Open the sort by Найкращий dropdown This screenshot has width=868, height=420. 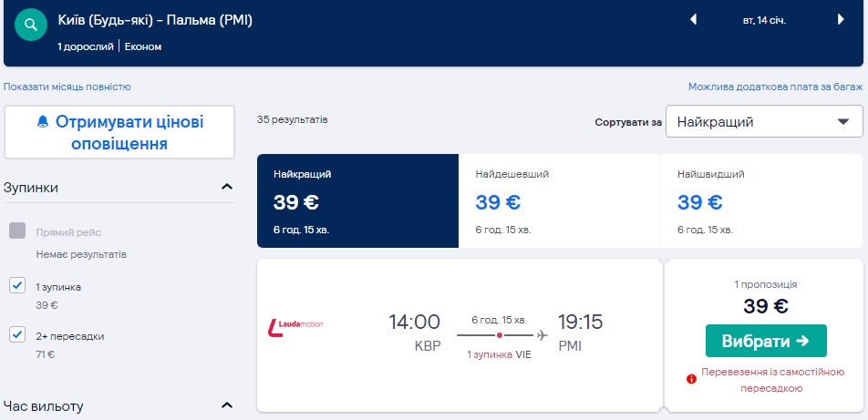click(764, 121)
